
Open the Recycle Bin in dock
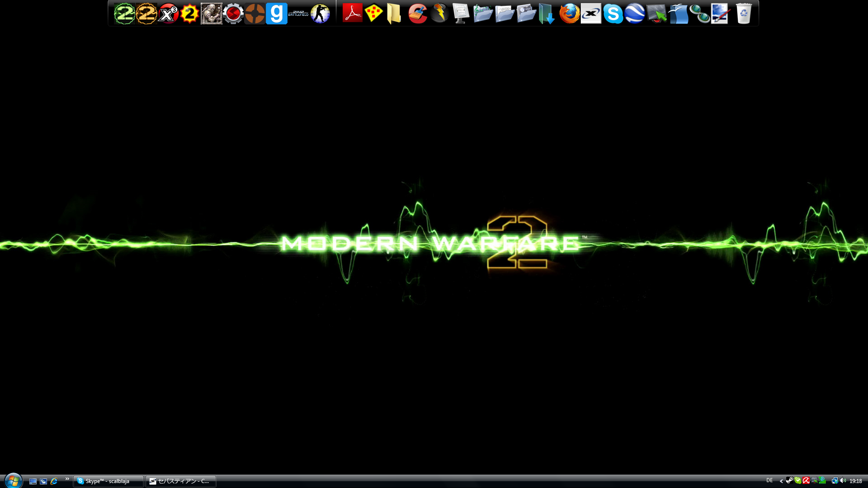[744, 14]
